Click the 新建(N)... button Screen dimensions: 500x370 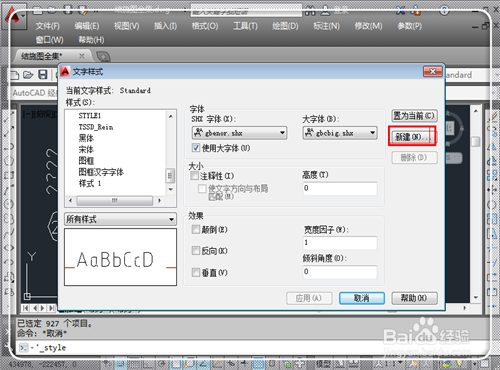click(x=413, y=137)
